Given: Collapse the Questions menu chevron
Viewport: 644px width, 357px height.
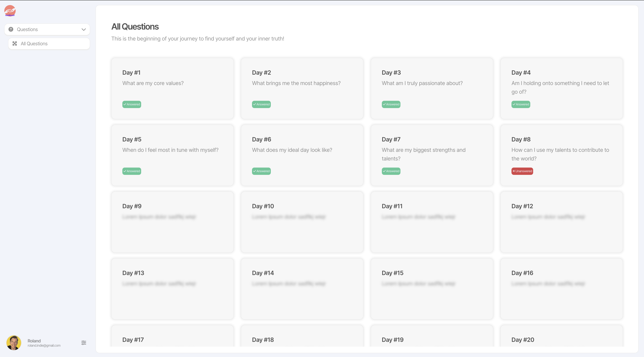Looking at the screenshot, I should coord(83,30).
